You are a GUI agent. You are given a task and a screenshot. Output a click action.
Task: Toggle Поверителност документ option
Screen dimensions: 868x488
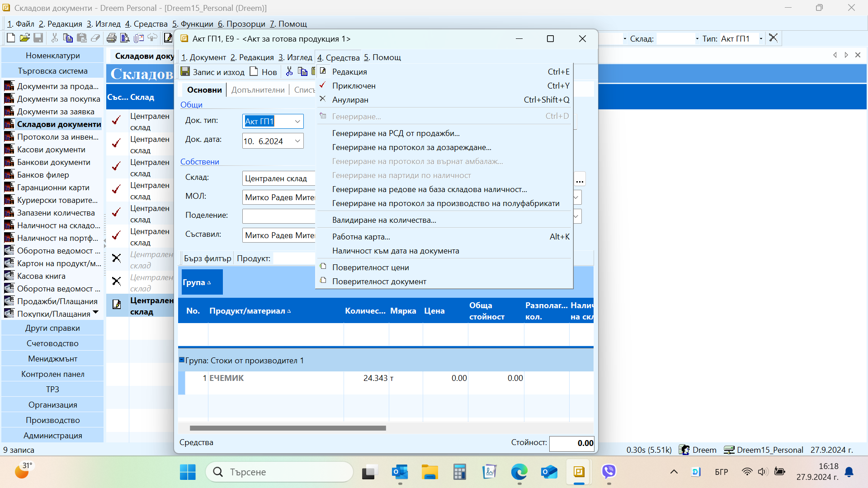[444, 281]
